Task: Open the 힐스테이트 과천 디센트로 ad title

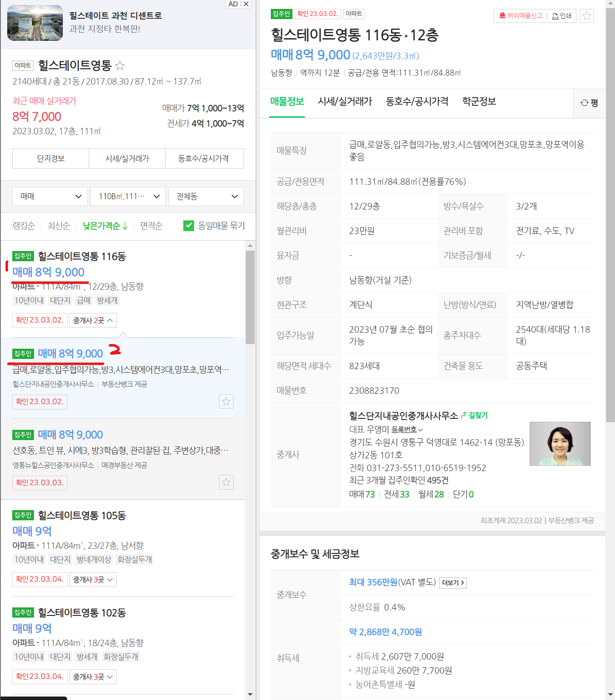Action: click(x=115, y=16)
